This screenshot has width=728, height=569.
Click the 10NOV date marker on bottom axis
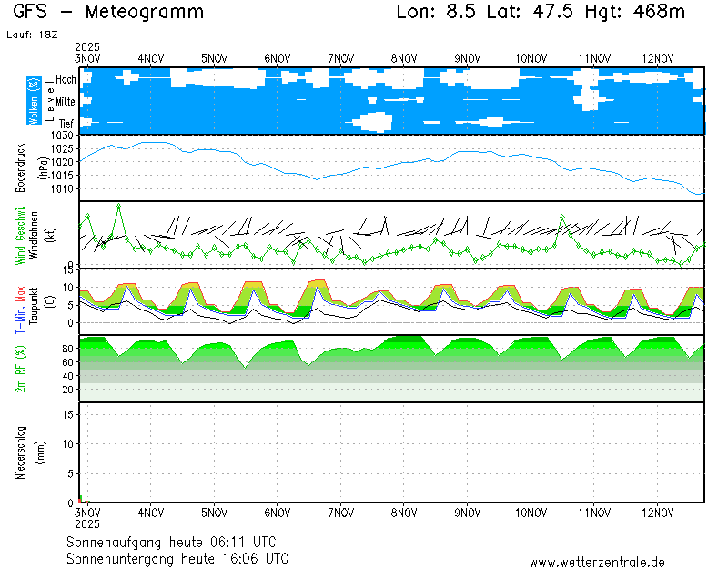coord(530,513)
